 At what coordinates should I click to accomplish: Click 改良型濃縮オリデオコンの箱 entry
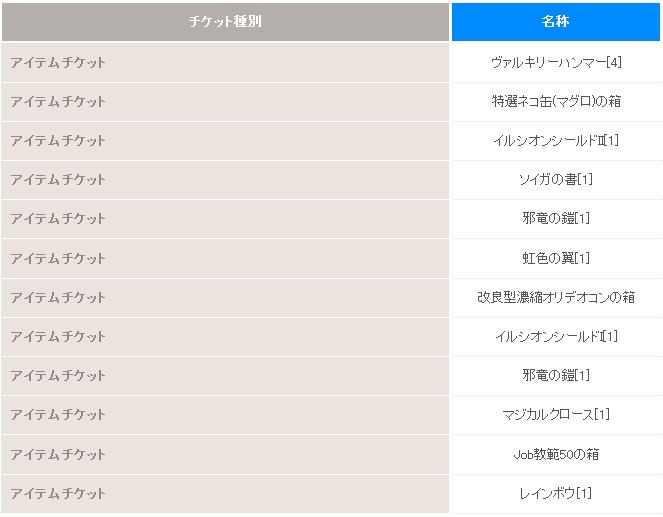[x=556, y=298]
